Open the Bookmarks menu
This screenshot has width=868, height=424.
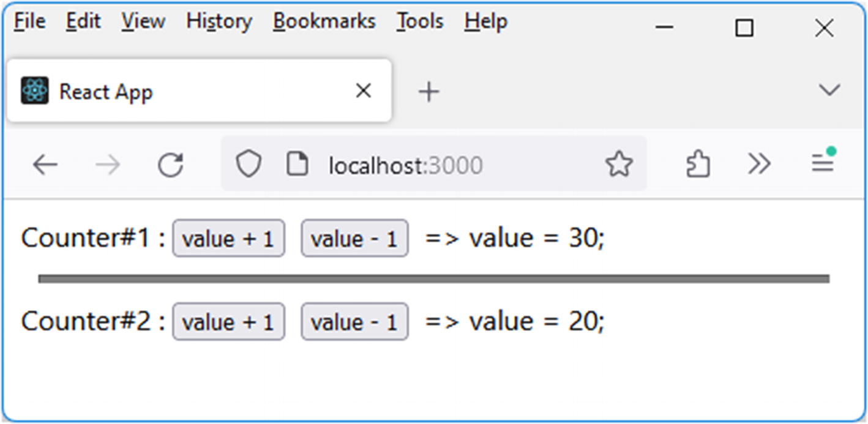324,22
